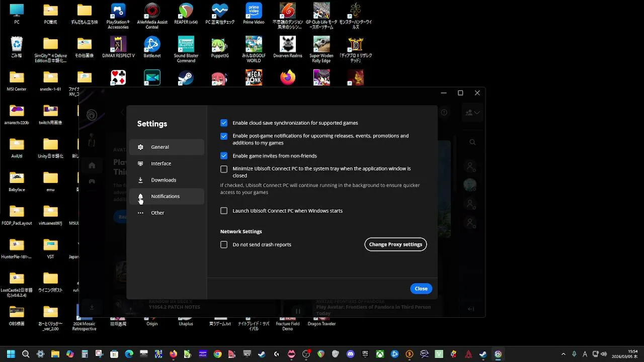Open Discord from the taskbar

coord(351,354)
